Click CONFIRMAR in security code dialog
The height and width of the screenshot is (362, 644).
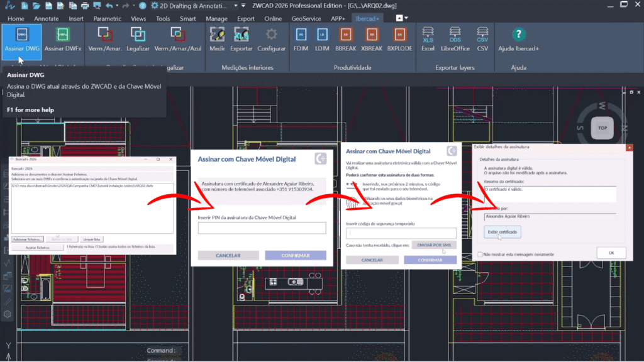coord(430,260)
